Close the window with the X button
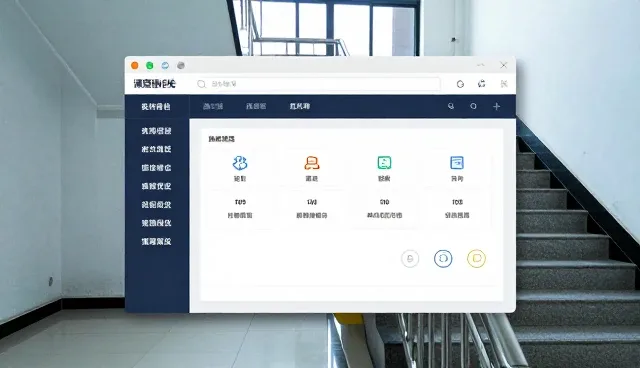This screenshot has width=640, height=368. click(x=504, y=65)
